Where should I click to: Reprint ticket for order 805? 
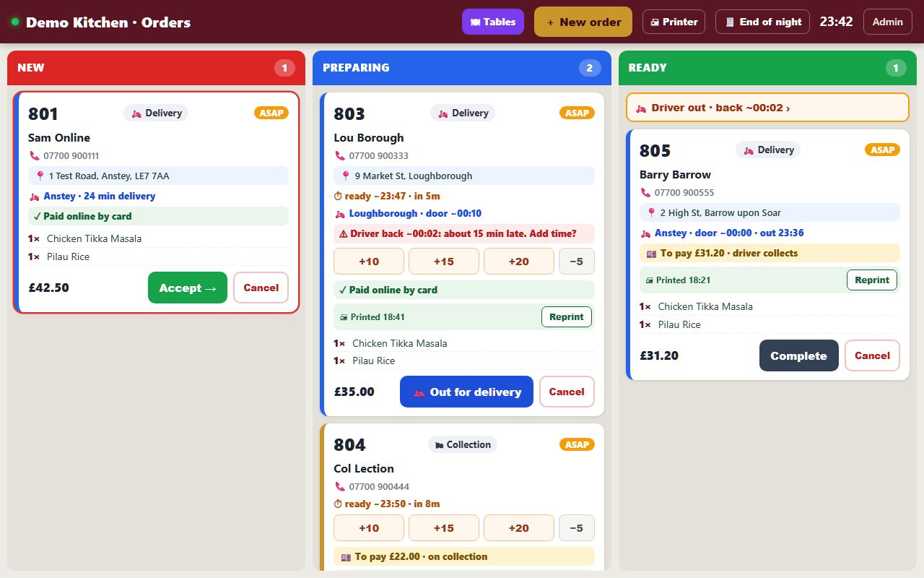(872, 280)
